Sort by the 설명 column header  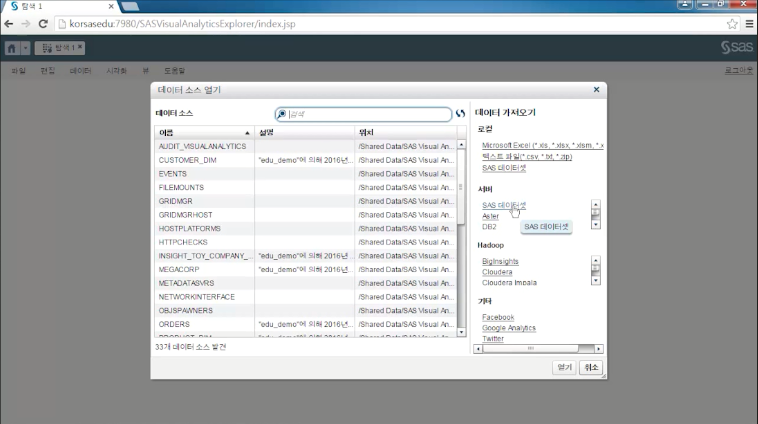click(305, 132)
